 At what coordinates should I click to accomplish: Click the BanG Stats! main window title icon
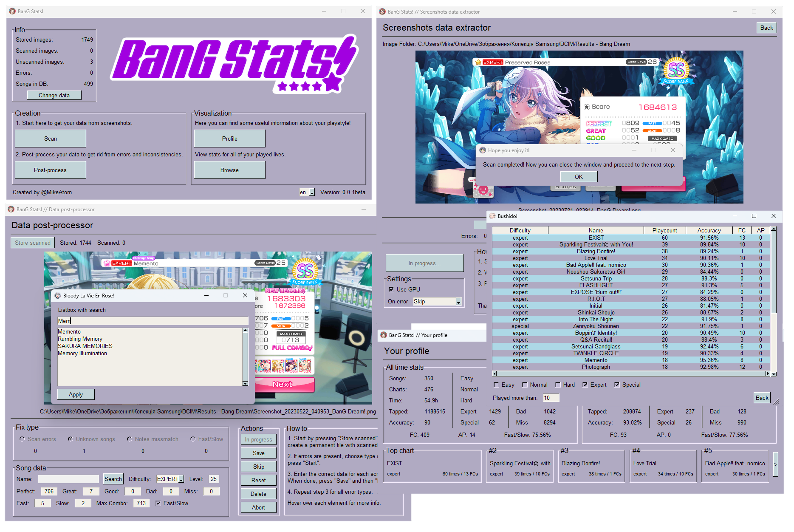tap(12, 11)
